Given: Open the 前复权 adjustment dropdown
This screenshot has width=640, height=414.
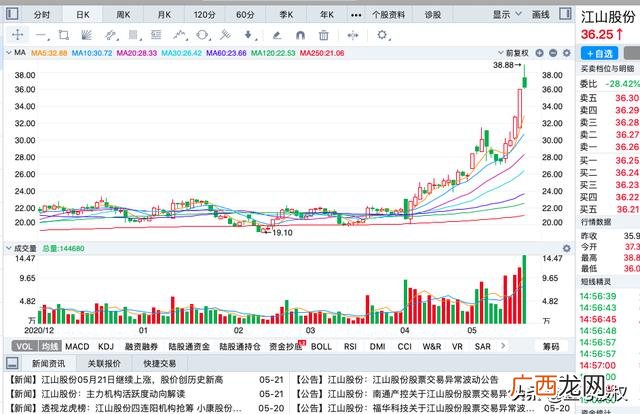Looking at the screenshot, I should [513, 53].
